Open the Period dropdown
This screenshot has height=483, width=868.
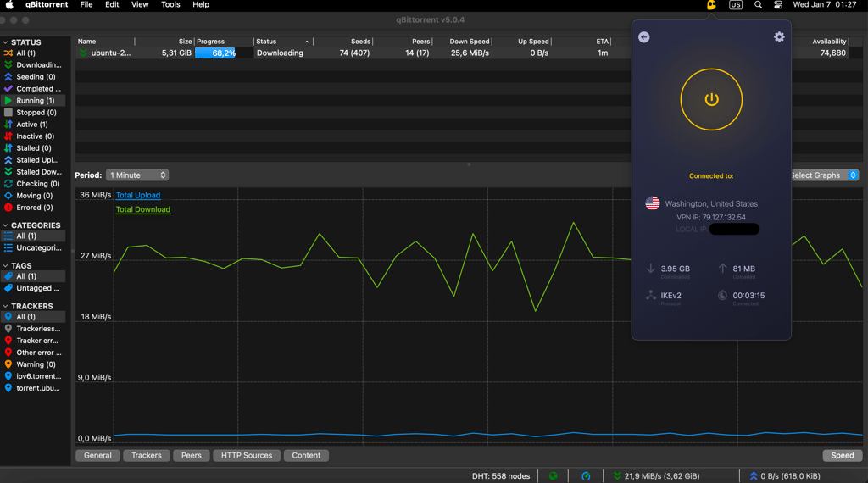coord(137,175)
